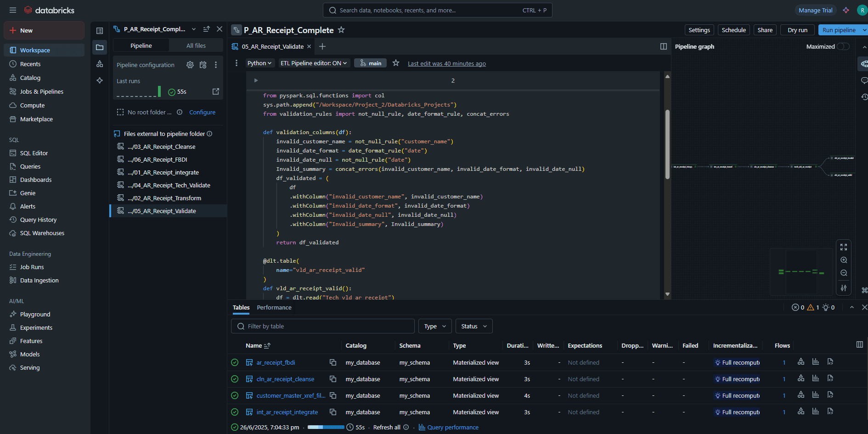Switch to the Pipeline tab
868x434 pixels.
(x=141, y=45)
